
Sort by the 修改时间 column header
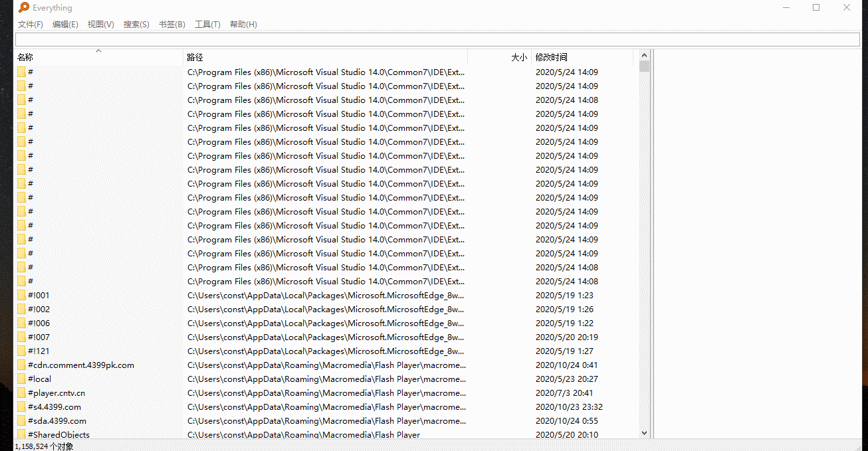click(583, 58)
